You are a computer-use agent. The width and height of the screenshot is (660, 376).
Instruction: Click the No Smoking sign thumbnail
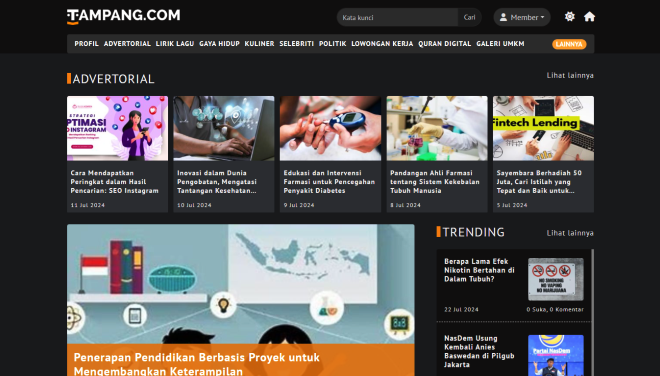click(556, 279)
